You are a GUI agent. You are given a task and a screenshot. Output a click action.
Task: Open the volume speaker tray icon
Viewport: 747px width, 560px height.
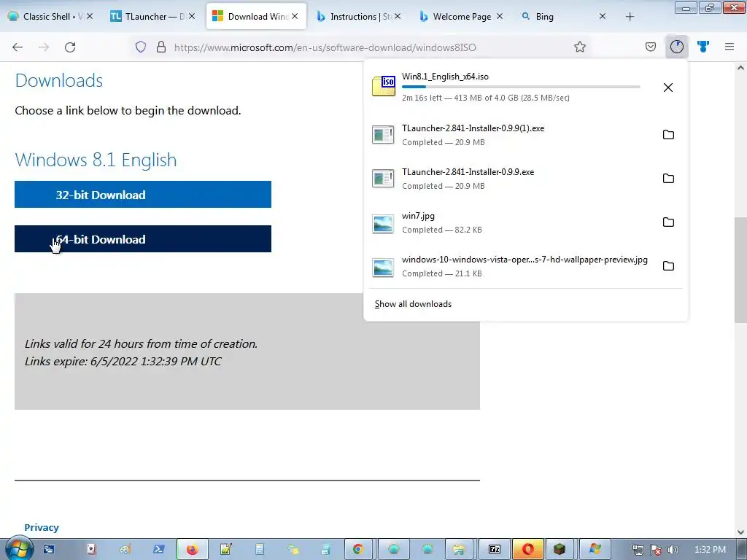click(673, 550)
